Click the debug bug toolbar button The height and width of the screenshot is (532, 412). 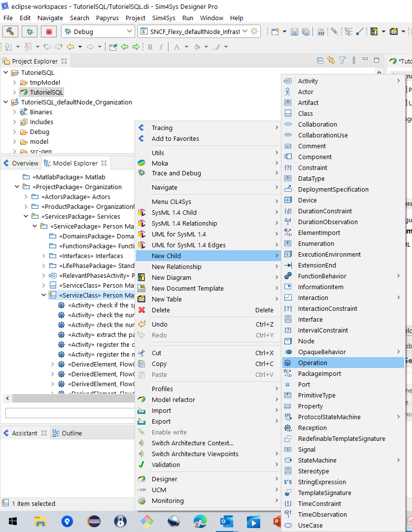pyautogui.click(x=30, y=32)
